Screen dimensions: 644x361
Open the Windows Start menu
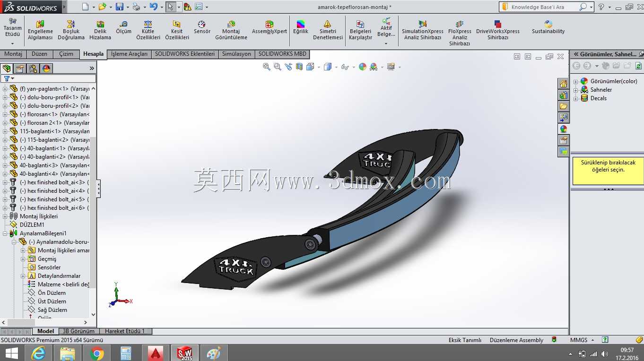tap(11, 352)
